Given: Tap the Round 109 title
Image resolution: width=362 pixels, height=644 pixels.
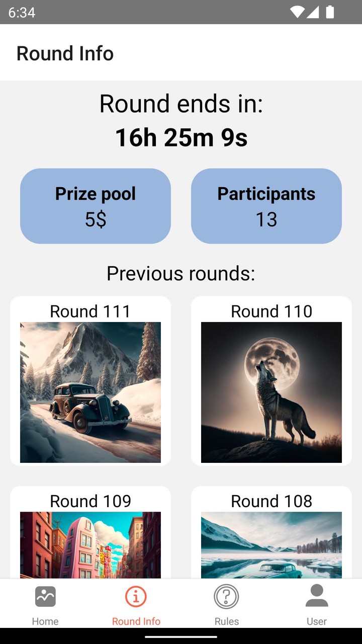Looking at the screenshot, I should [x=90, y=501].
